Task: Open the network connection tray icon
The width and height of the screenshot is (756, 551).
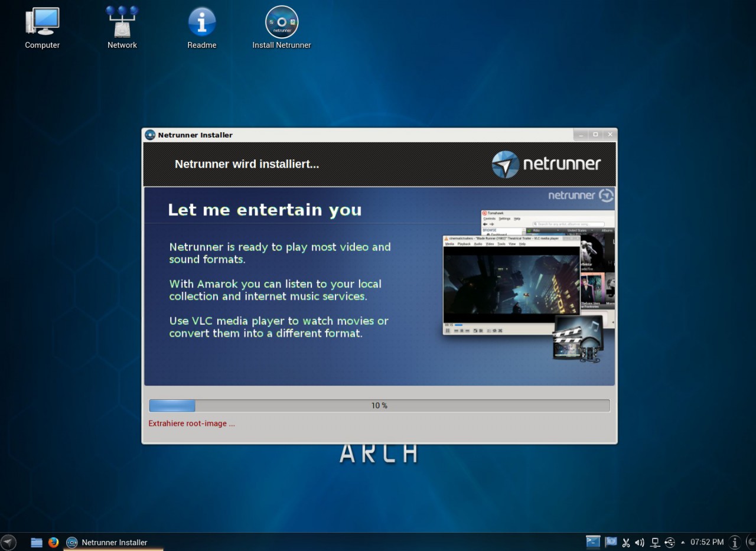Action: [655, 542]
